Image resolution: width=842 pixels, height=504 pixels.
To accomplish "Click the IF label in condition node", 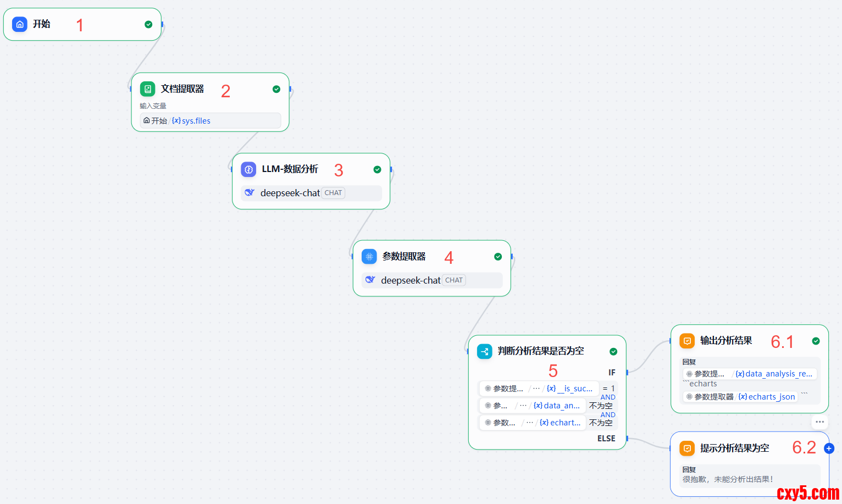I will click(x=612, y=373).
